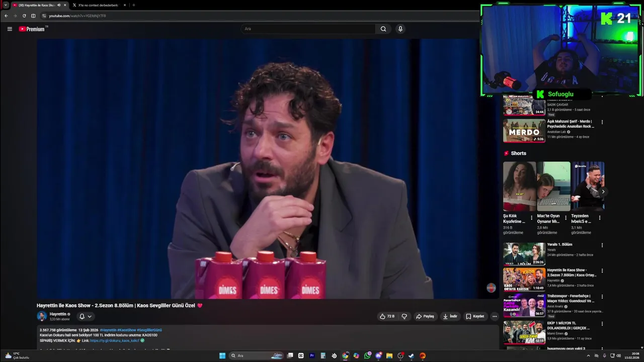Image resolution: width=644 pixels, height=362 pixels.
Task: Open Discord from the taskbar
Action: 378,356
